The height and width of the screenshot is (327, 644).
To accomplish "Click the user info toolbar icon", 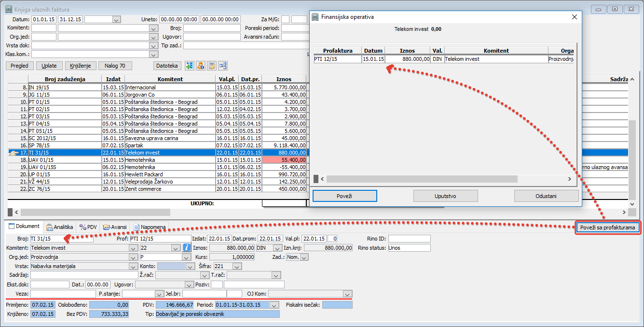I will 200,66.
